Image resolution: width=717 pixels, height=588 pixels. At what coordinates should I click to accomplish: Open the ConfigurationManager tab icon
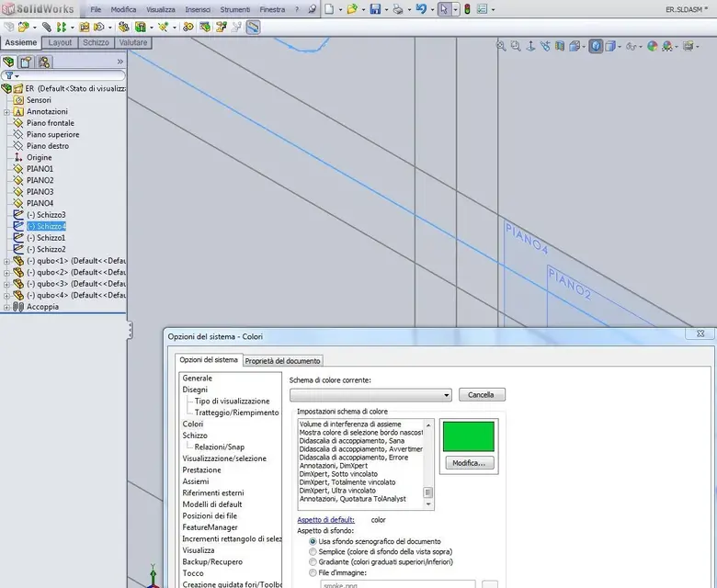click(44, 62)
